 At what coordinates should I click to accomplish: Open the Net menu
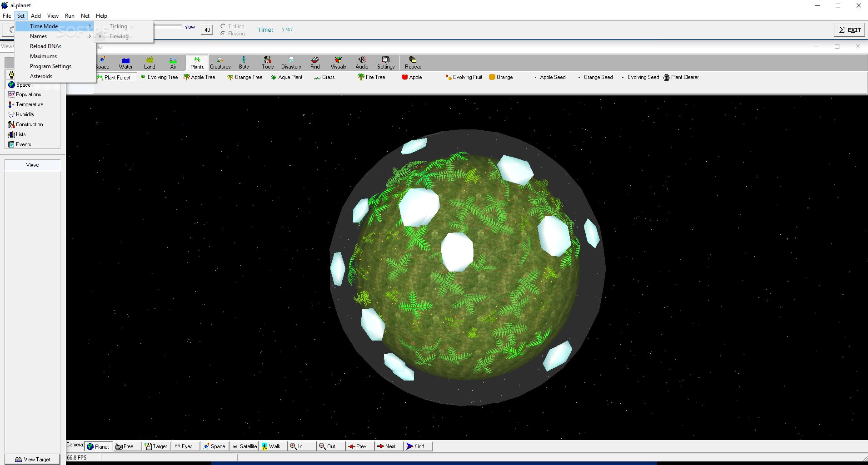pyautogui.click(x=85, y=15)
